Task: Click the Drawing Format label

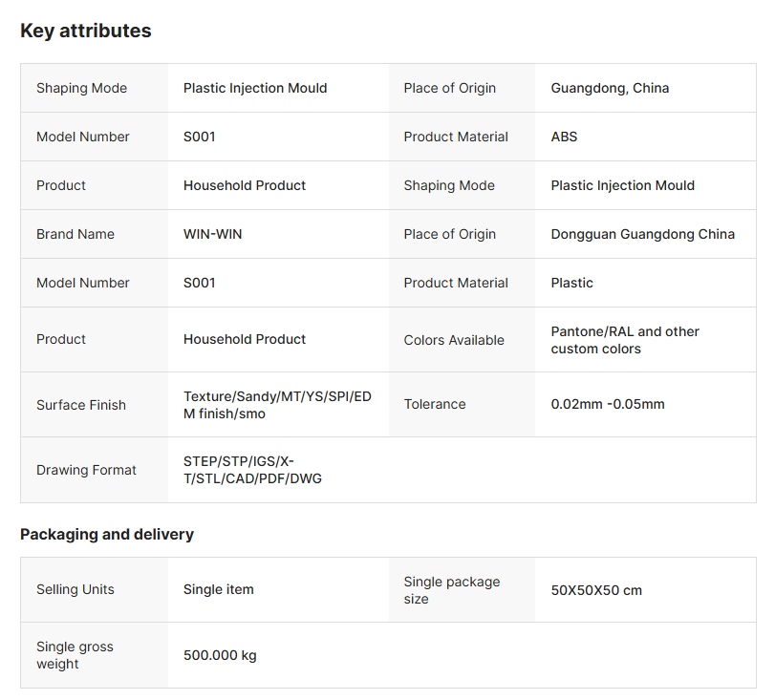Action: (x=86, y=470)
